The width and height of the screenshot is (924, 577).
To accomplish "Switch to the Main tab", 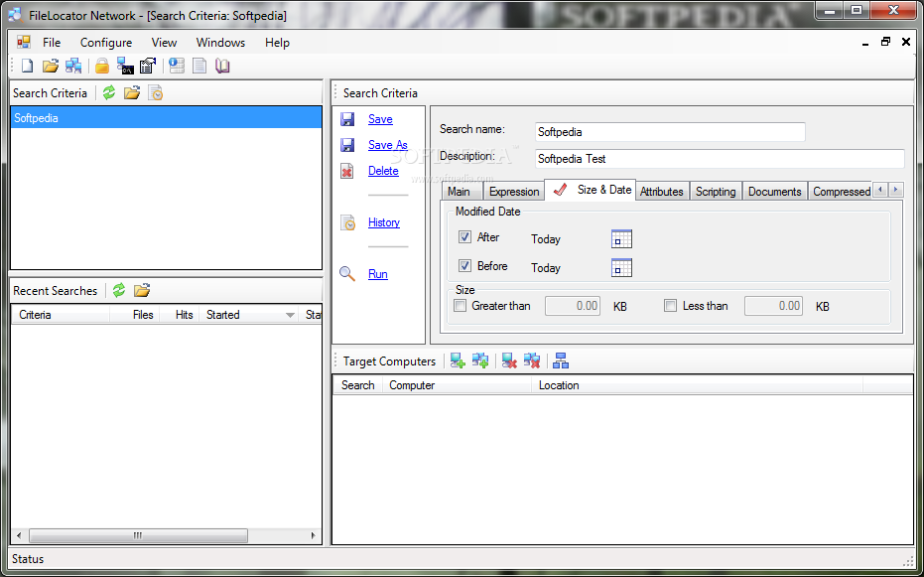I will pos(462,192).
